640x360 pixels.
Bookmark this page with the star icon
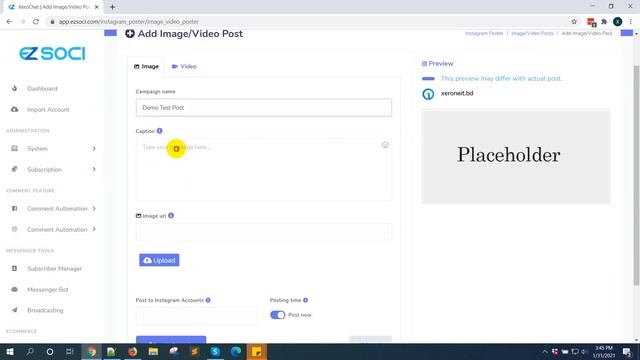[x=574, y=22]
